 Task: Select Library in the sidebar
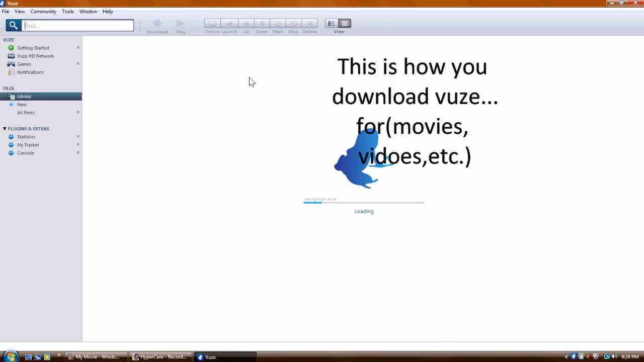[x=41, y=96]
